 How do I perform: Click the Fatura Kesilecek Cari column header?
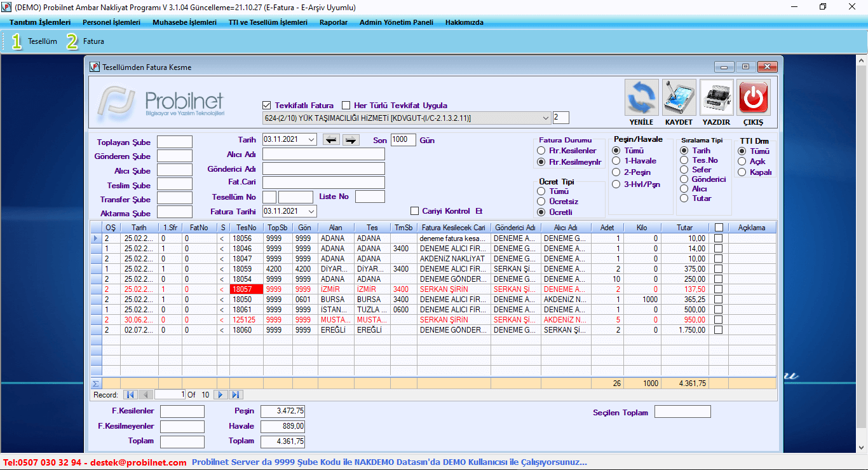[x=454, y=228]
